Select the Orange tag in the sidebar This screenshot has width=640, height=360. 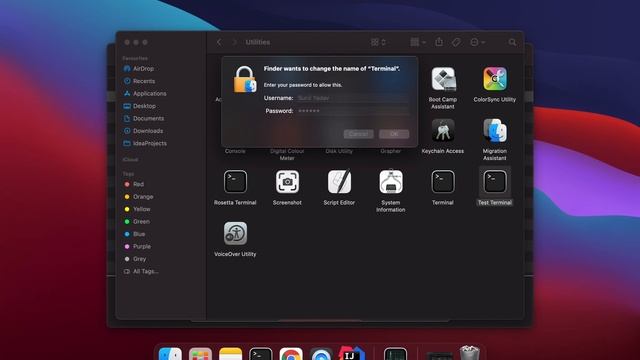[139, 196]
